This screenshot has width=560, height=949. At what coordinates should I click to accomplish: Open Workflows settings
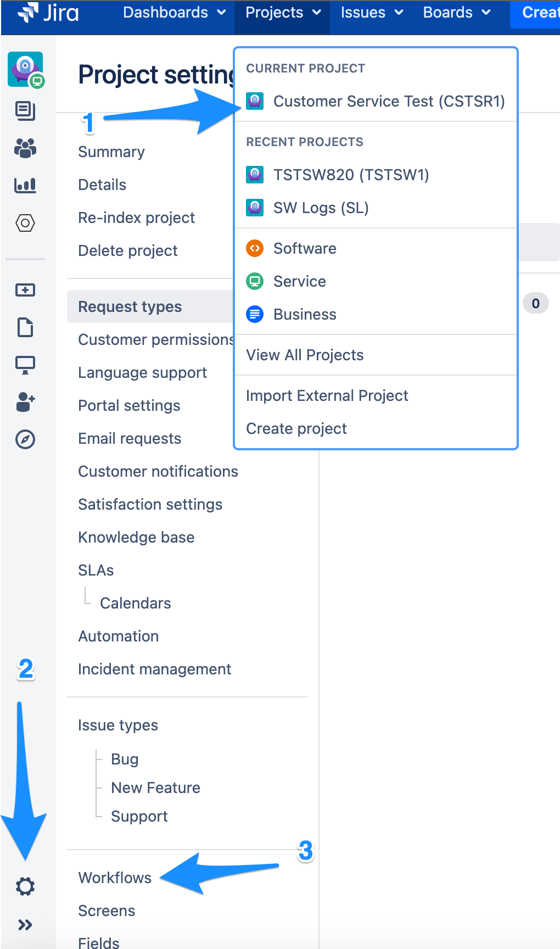pyautogui.click(x=115, y=878)
